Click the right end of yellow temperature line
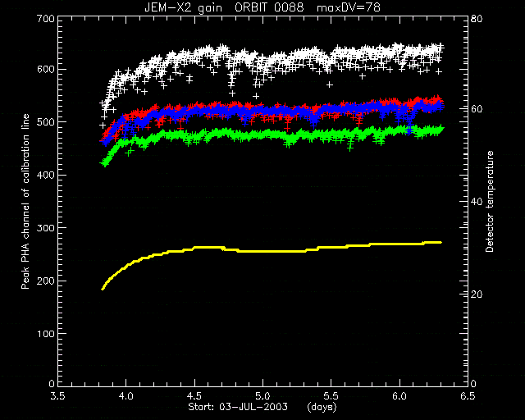 441,242
